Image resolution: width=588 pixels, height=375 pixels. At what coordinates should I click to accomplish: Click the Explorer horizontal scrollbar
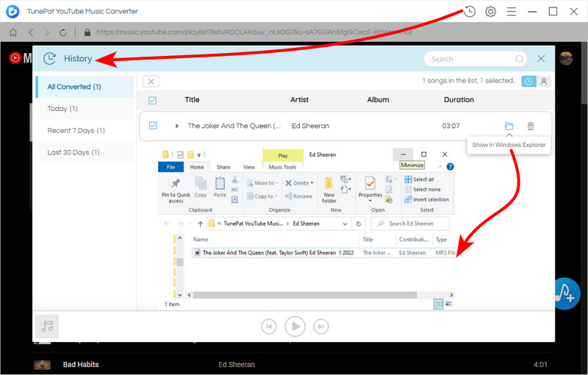tap(305, 295)
